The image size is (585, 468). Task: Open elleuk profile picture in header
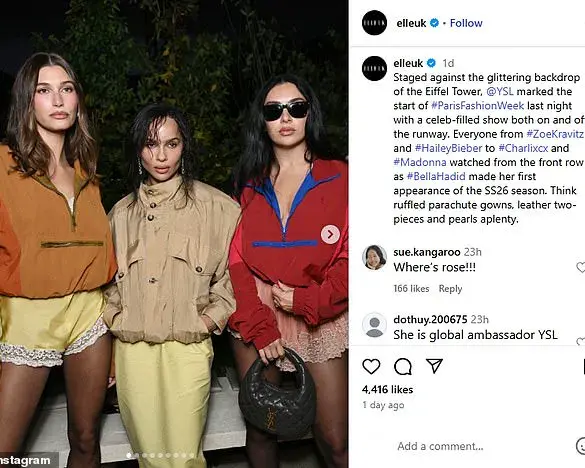pyautogui.click(x=374, y=23)
